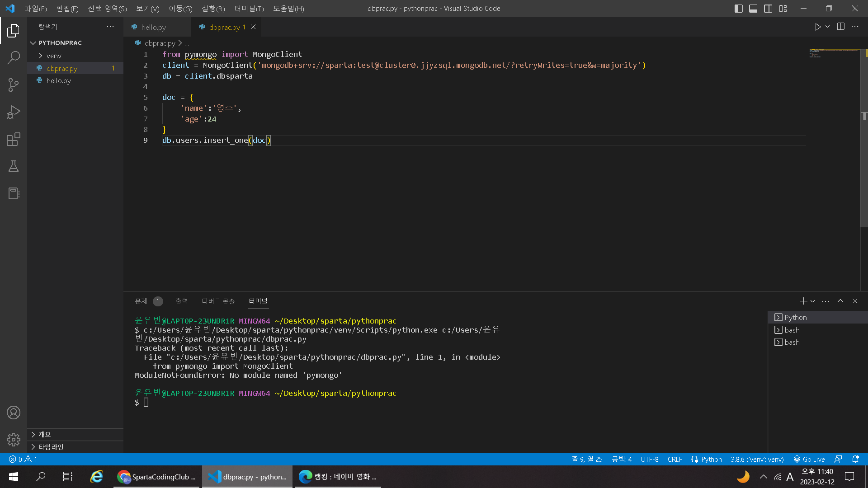The width and height of the screenshot is (868, 488).
Task: Open the new terminal profile dropdown
Action: coord(813,301)
